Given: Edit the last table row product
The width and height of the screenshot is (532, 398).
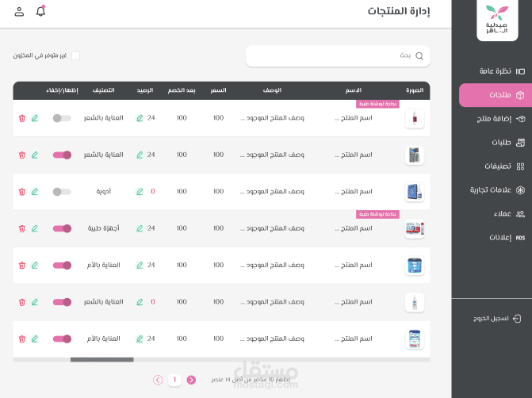Looking at the screenshot, I should pos(35,339).
